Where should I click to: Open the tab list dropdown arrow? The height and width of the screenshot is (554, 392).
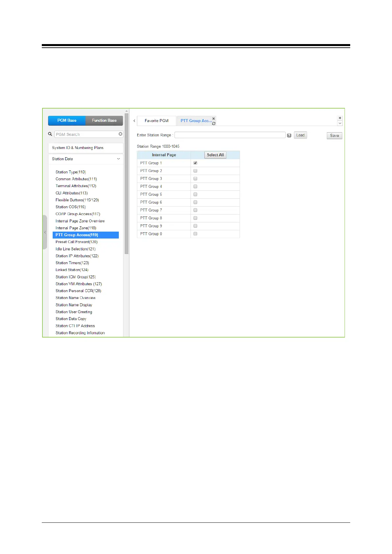pos(340,123)
